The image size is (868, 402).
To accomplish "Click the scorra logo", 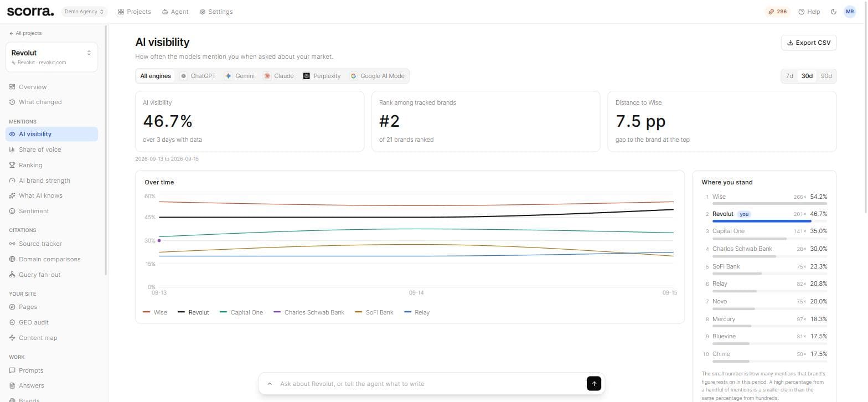I will click(x=30, y=11).
